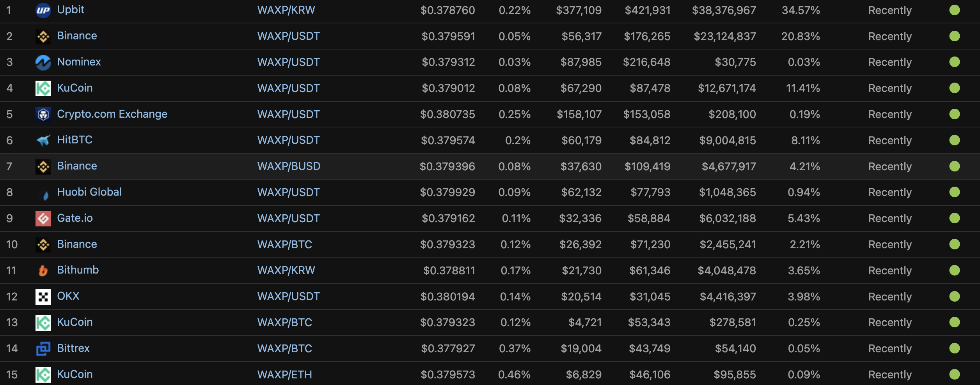Select the volume value $9,004,815
This screenshot has width=980, height=385.
[x=728, y=140]
